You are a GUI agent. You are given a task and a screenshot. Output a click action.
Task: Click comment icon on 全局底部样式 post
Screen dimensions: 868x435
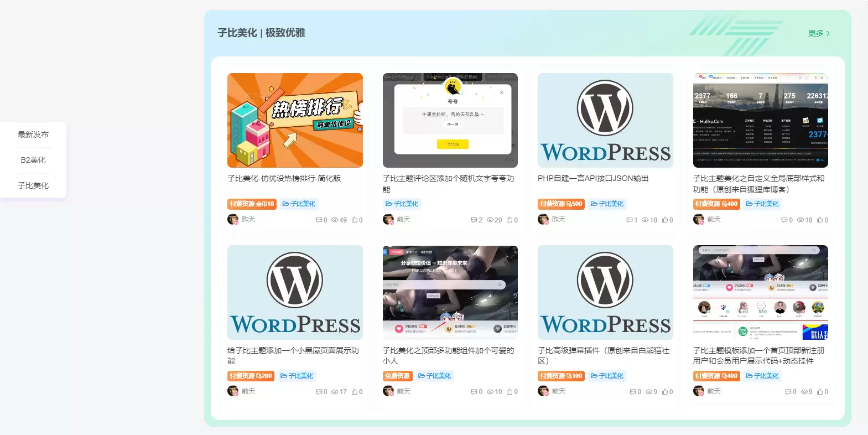[x=784, y=220]
